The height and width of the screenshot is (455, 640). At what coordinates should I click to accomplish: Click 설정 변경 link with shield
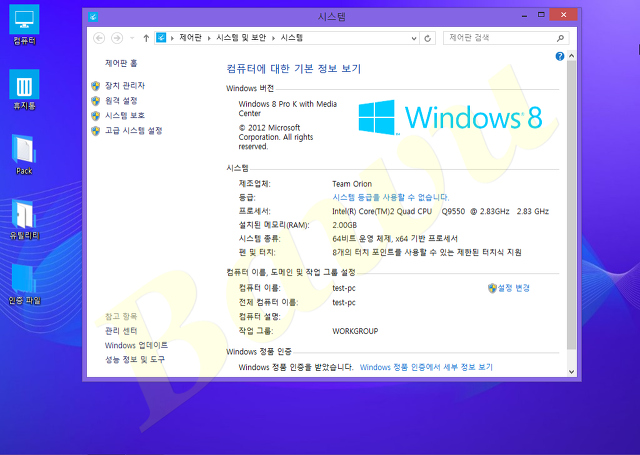coord(509,288)
